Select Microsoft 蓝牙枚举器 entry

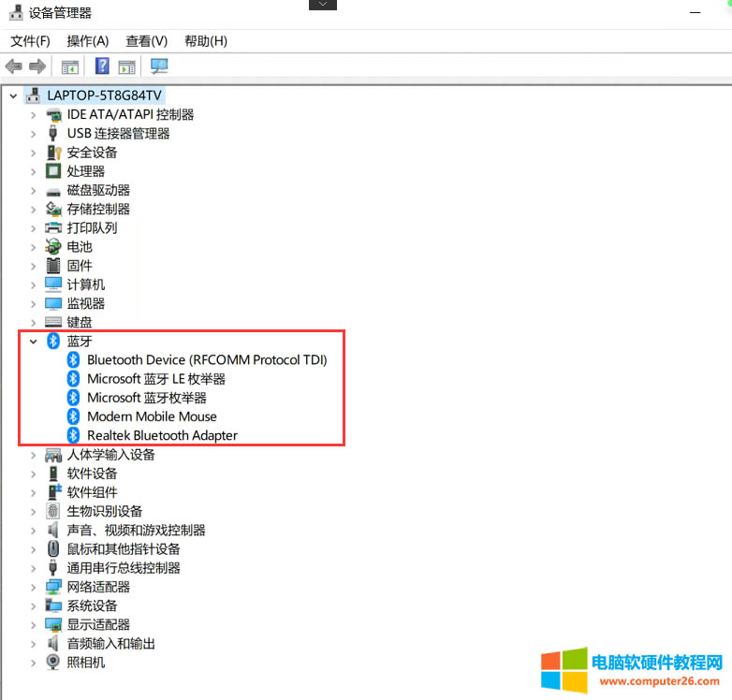pos(147,398)
